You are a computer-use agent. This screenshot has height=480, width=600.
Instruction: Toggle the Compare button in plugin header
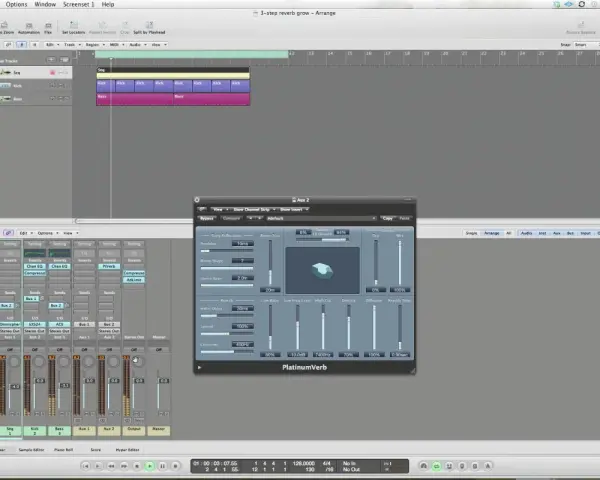tap(231, 218)
